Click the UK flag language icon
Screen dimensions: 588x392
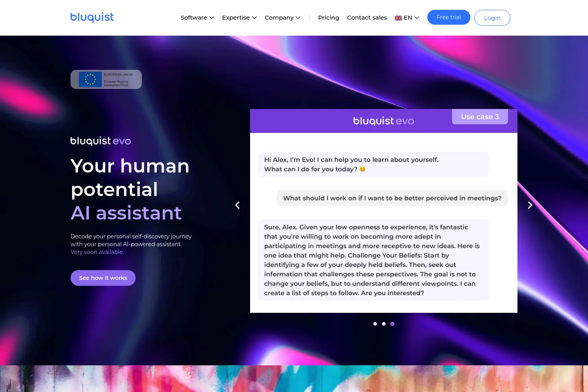click(398, 18)
